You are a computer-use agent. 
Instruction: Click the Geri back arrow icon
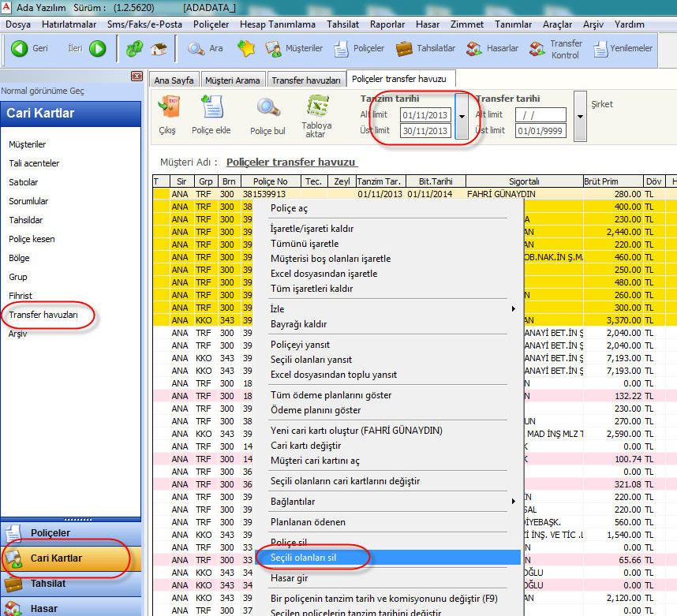(19, 49)
